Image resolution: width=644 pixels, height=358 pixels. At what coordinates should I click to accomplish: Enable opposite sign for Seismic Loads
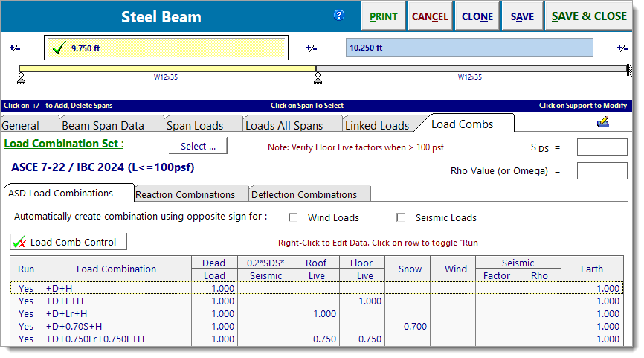(401, 217)
